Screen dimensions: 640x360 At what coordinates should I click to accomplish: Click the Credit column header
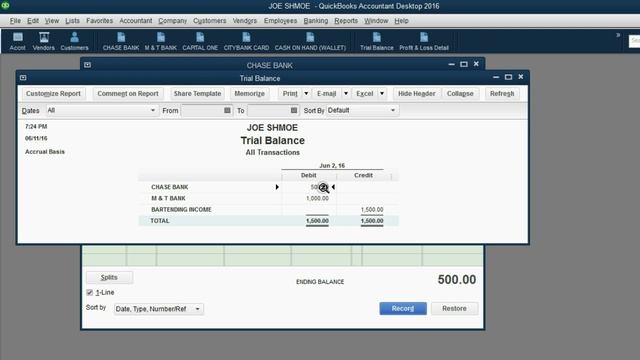point(363,176)
